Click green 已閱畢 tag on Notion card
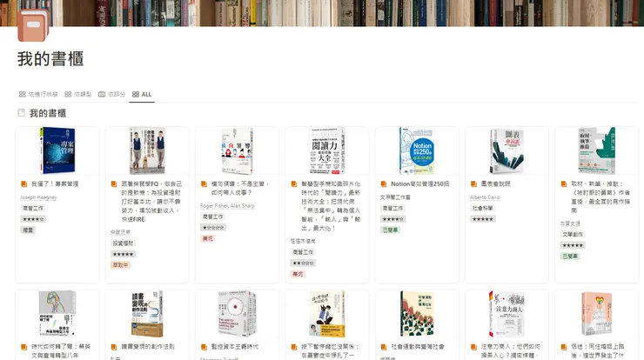Screen dimensions: 644x360 pos(390,230)
